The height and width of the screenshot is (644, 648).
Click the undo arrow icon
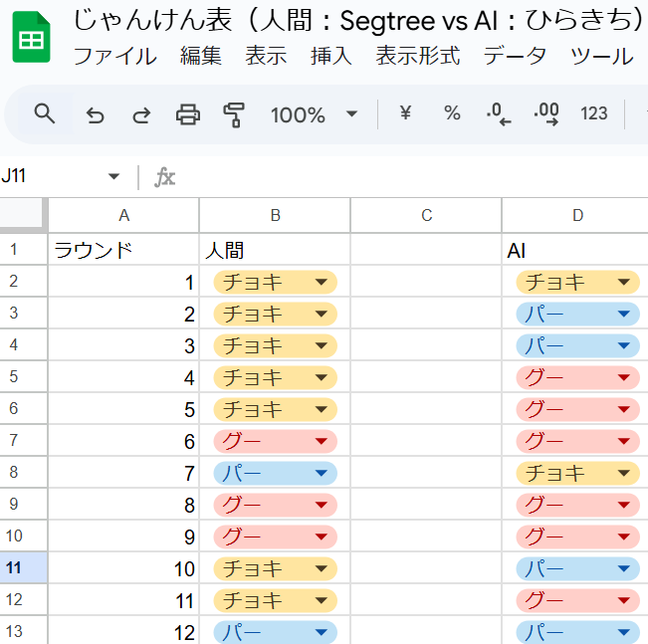click(x=96, y=114)
